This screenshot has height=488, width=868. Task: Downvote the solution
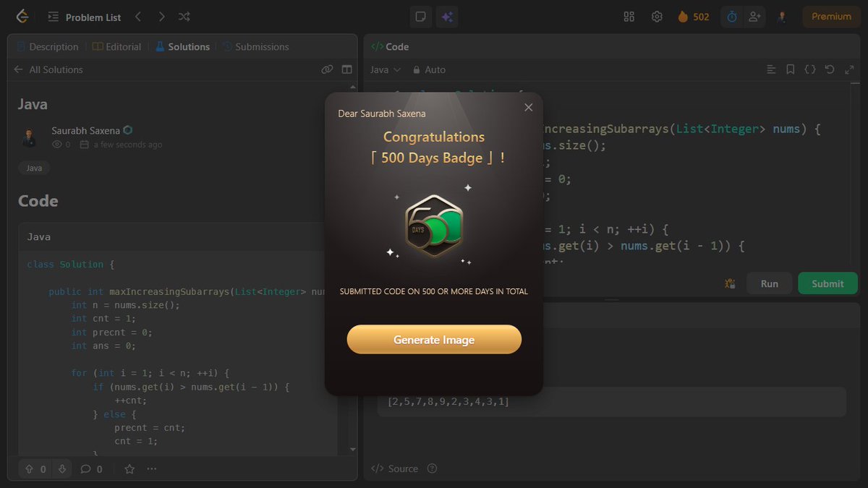click(x=62, y=468)
